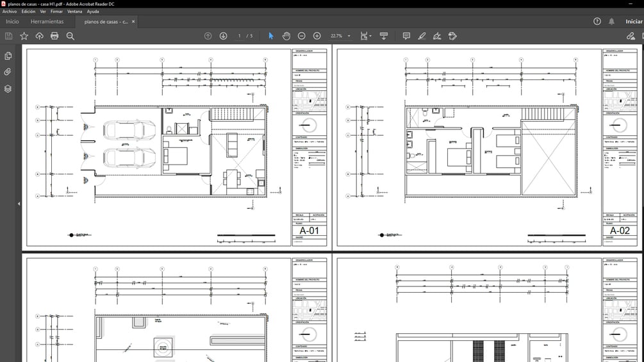Image resolution: width=644 pixels, height=362 pixels.
Task: Open the Ver menu
Action: pos(43,12)
